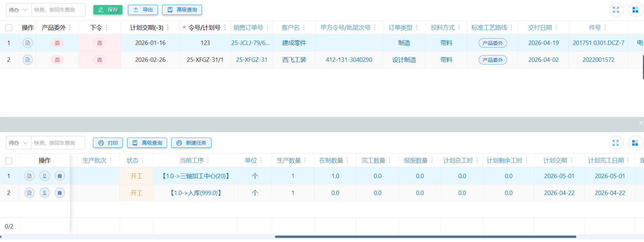Click clipboard icon in second task row
644x242 pixels.
(x=60, y=193)
